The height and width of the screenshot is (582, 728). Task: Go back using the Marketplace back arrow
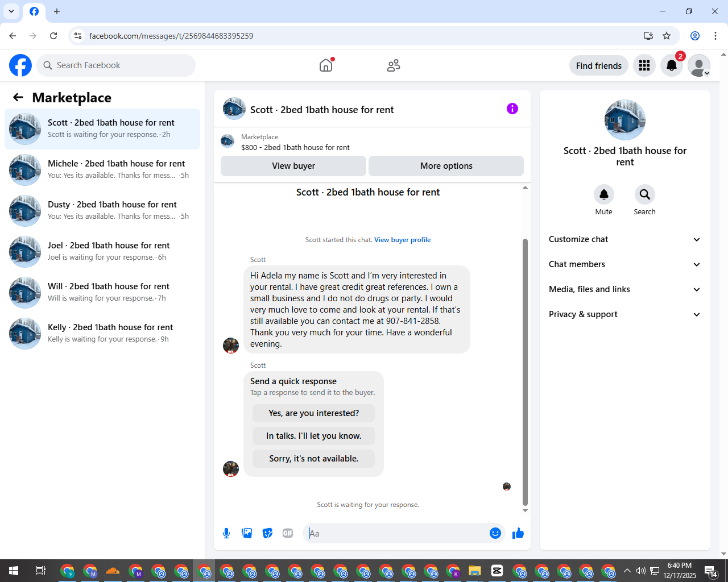pos(18,97)
